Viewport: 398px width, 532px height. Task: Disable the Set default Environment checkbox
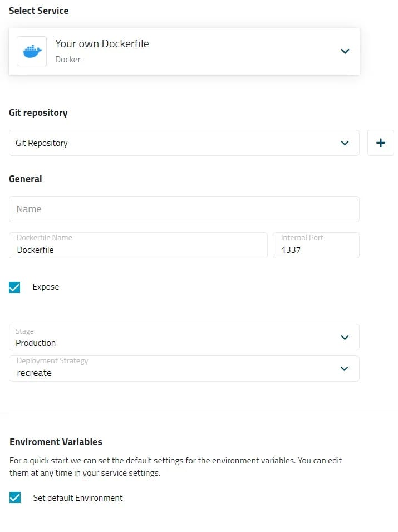click(x=14, y=497)
